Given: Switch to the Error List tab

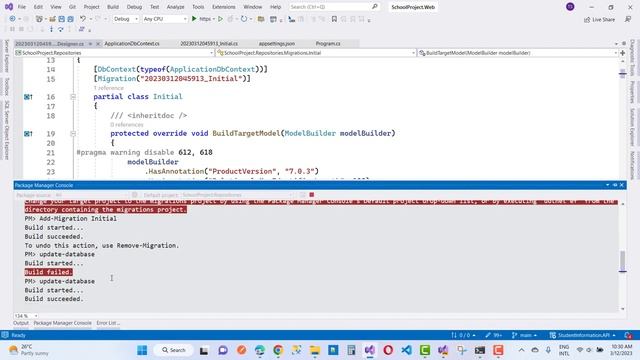Looking at the screenshot, I should click(x=108, y=323).
